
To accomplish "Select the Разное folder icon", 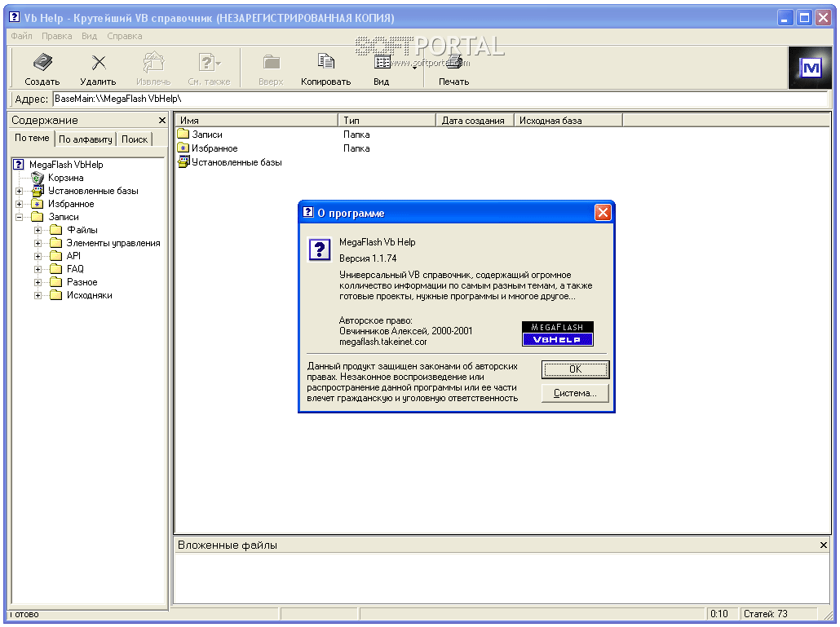I will [55, 282].
